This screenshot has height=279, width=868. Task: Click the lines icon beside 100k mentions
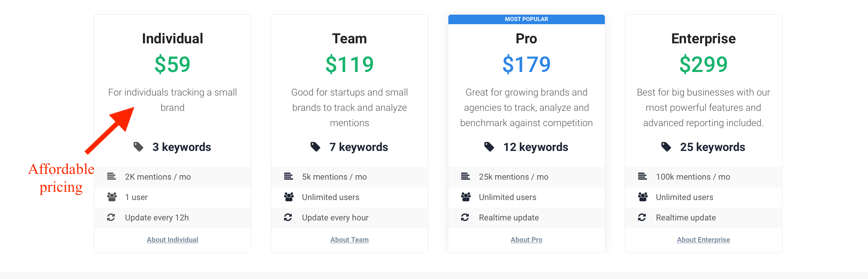tap(642, 176)
